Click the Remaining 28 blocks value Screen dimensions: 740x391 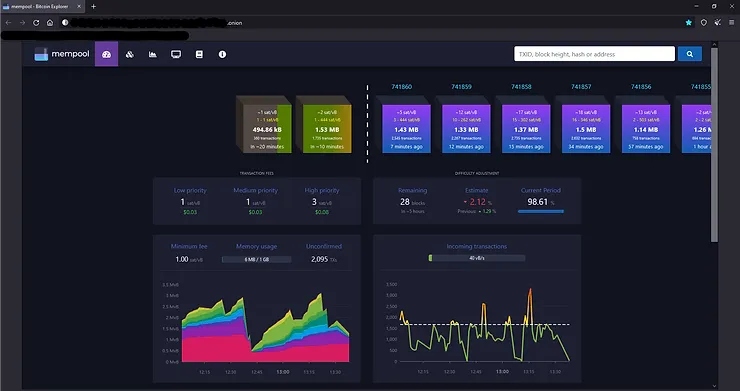click(412, 202)
